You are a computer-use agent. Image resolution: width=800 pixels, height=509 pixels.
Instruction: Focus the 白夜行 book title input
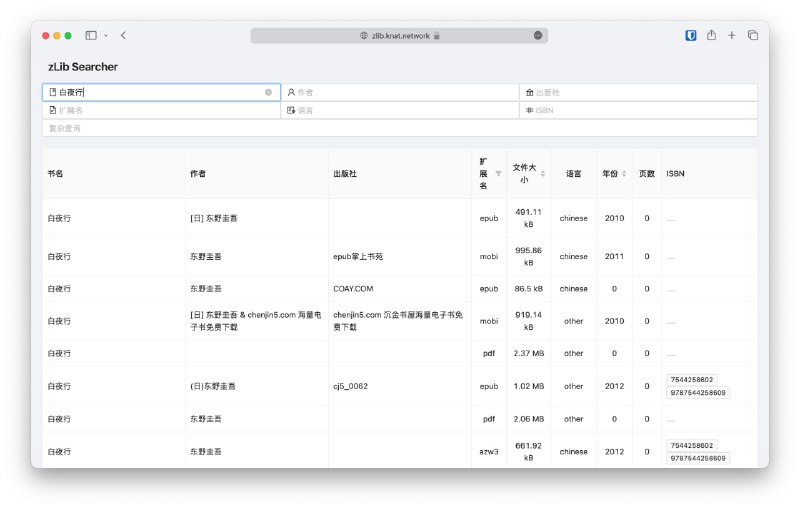coord(161,92)
